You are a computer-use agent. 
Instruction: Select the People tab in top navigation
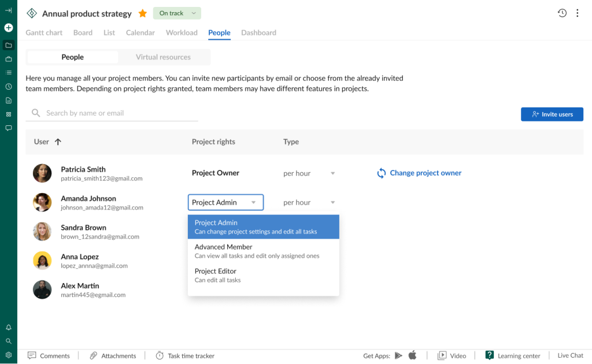tap(219, 33)
